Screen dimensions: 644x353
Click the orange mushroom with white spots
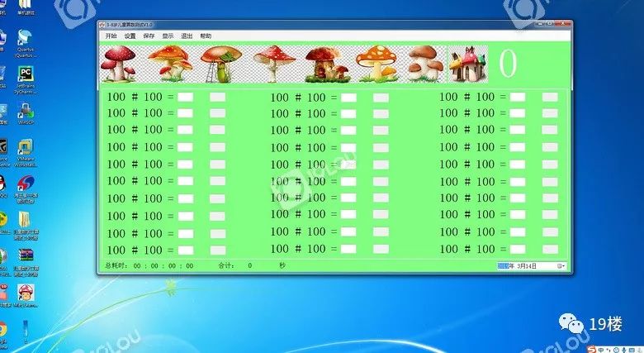[377, 64]
